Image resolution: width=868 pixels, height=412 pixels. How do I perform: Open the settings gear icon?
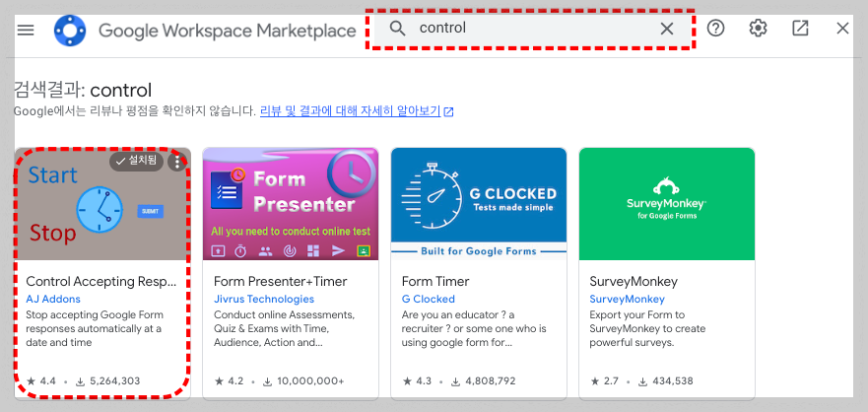758,28
